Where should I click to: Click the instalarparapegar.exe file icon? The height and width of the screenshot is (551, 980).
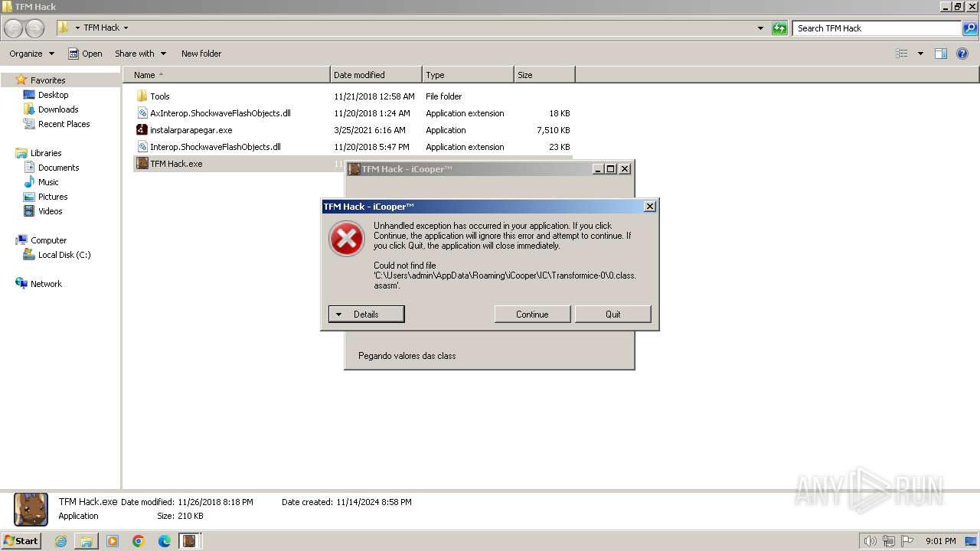[142, 130]
